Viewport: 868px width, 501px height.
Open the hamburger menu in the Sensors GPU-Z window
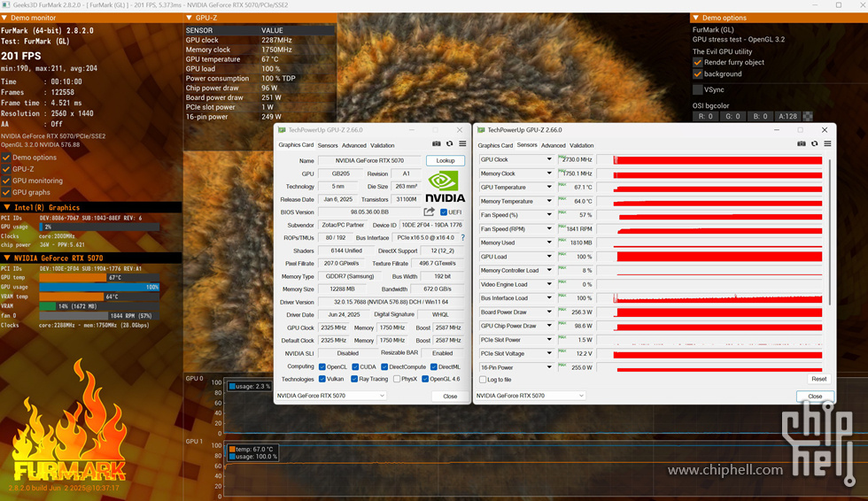pos(827,143)
